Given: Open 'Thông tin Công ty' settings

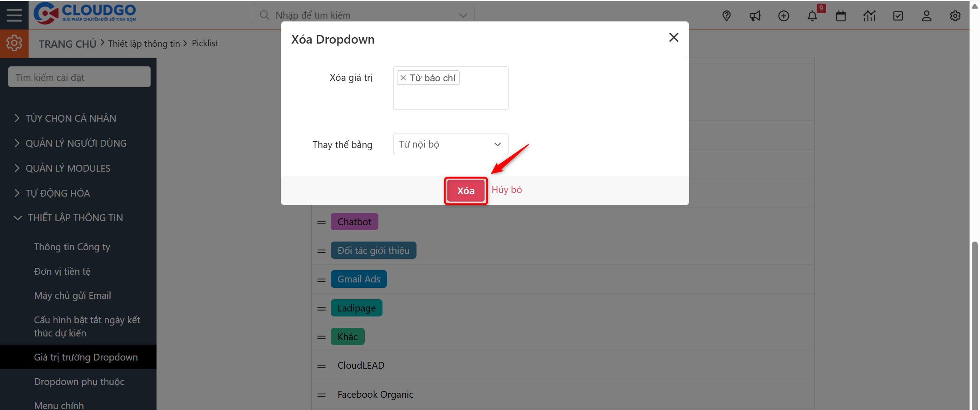Looking at the screenshot, I should click(72, 247).
